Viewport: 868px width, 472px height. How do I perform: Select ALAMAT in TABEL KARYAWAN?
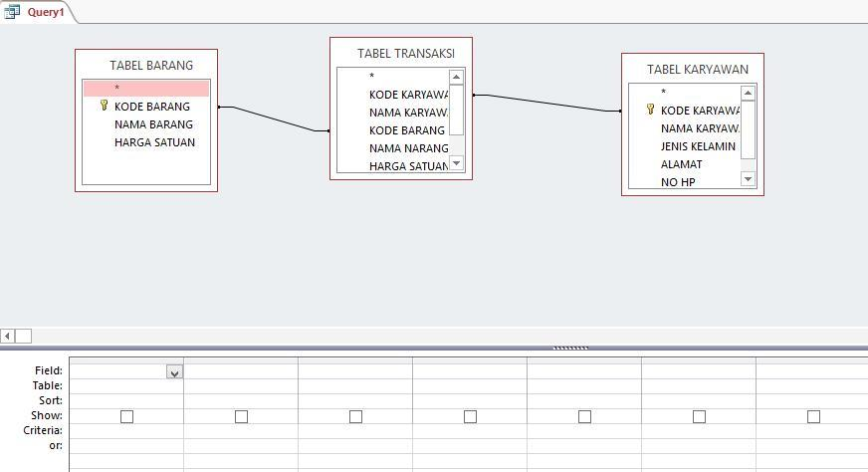point(682,164)
